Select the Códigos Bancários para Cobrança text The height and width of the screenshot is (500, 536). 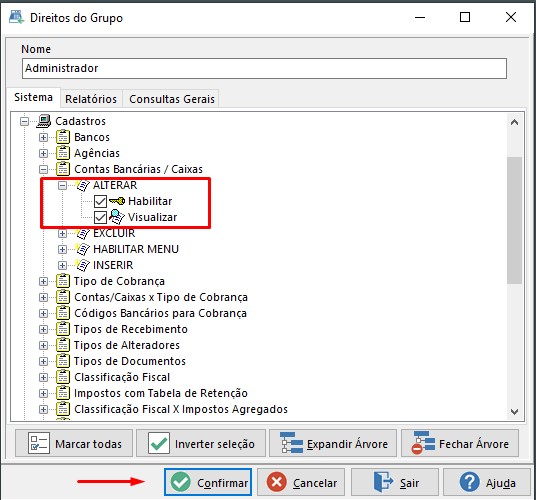tap(160, 313)
